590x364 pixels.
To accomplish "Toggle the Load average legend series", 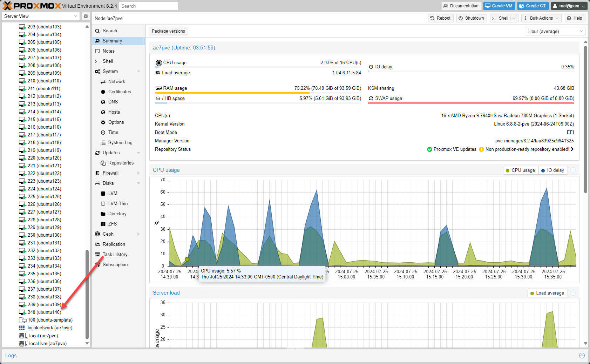I will [547, 293].
